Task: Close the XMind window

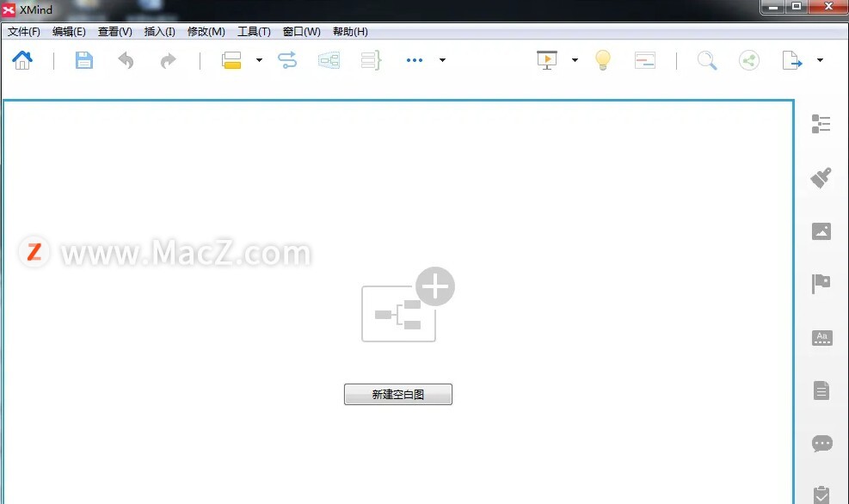Action: (828, 7)
